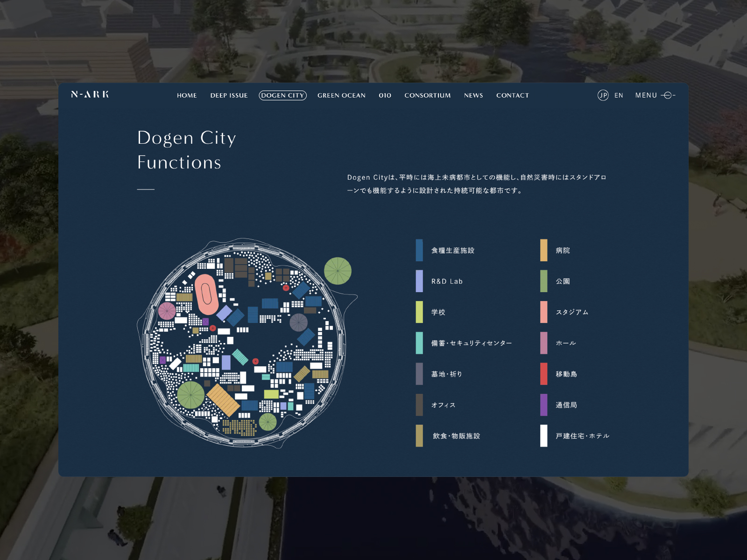Click the large orange hospital block

(x=223, y=400)
